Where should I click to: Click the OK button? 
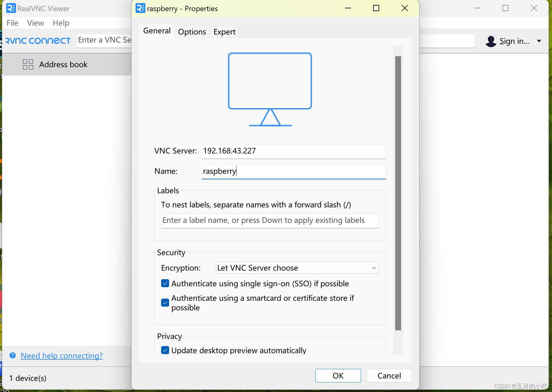[x=338, y=376]
